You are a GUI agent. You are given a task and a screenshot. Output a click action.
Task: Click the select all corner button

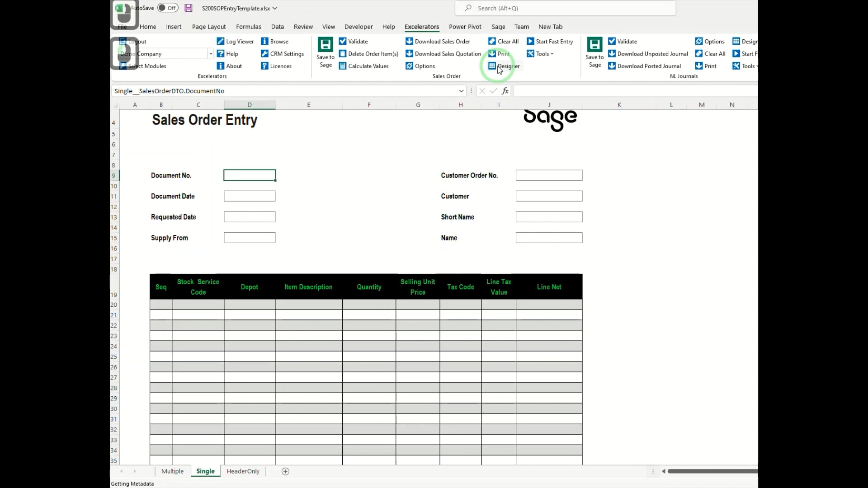[x=115, y=105]
